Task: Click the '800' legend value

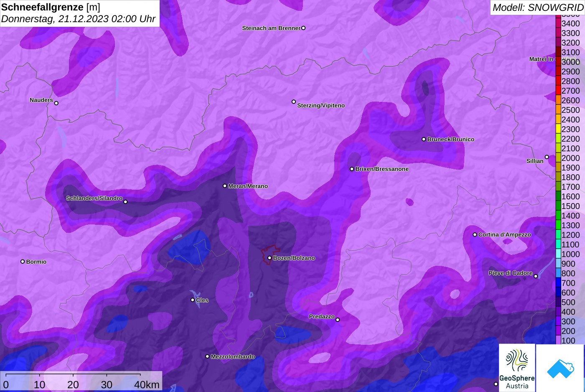Action: pos(568,273)
